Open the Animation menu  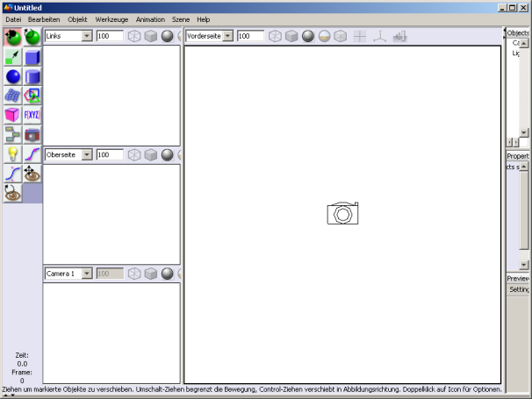150,19
